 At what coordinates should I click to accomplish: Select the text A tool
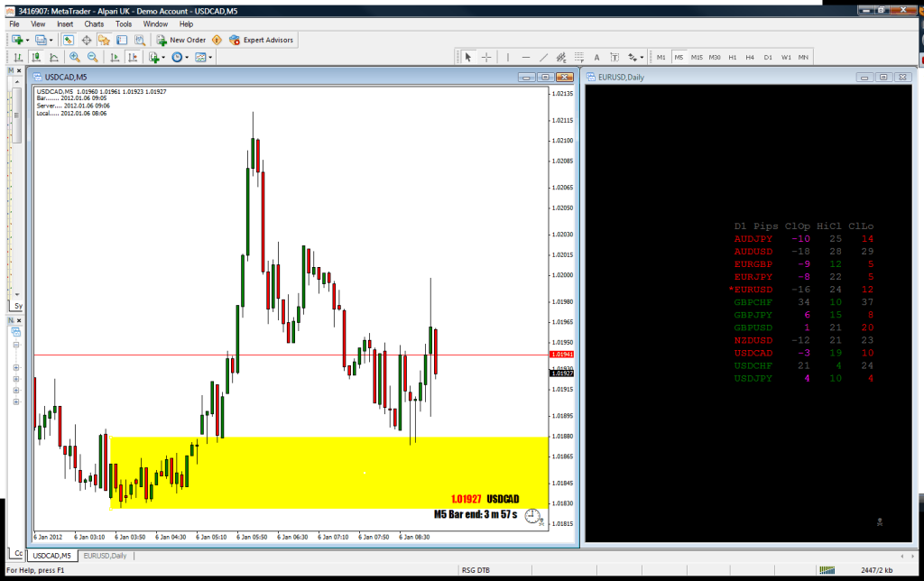point(597,57)
